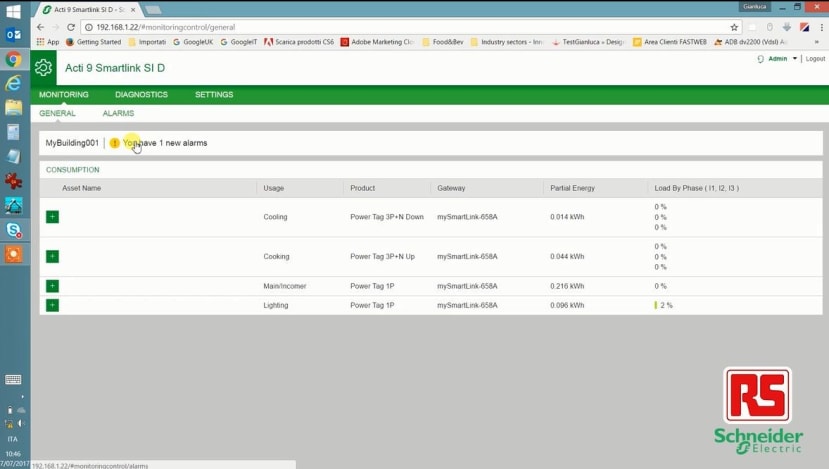Viewport: 829px width, 469px height.
Task: Expand the Cooking asset row
Action: coord(52,256)
